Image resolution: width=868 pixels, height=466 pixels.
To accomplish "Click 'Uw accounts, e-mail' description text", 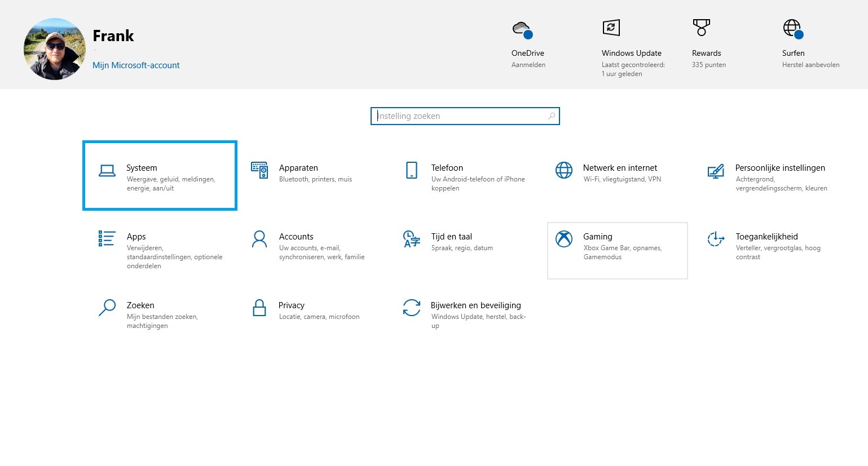I will (321, 252).
